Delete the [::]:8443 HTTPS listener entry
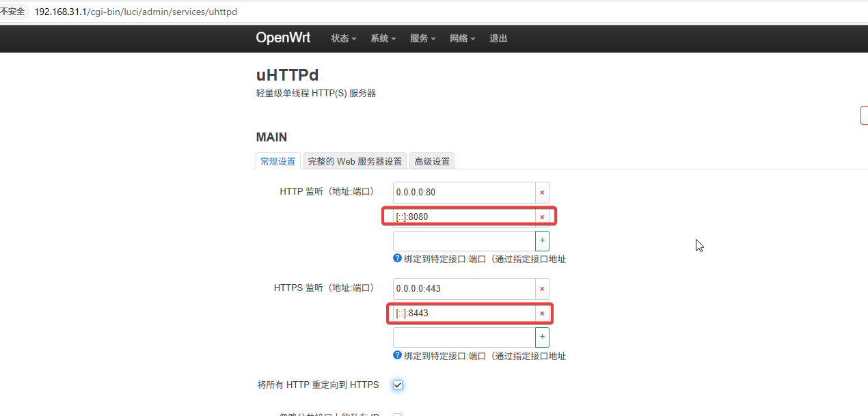This screenshot has width=868, height=416. tap(542, 314)
